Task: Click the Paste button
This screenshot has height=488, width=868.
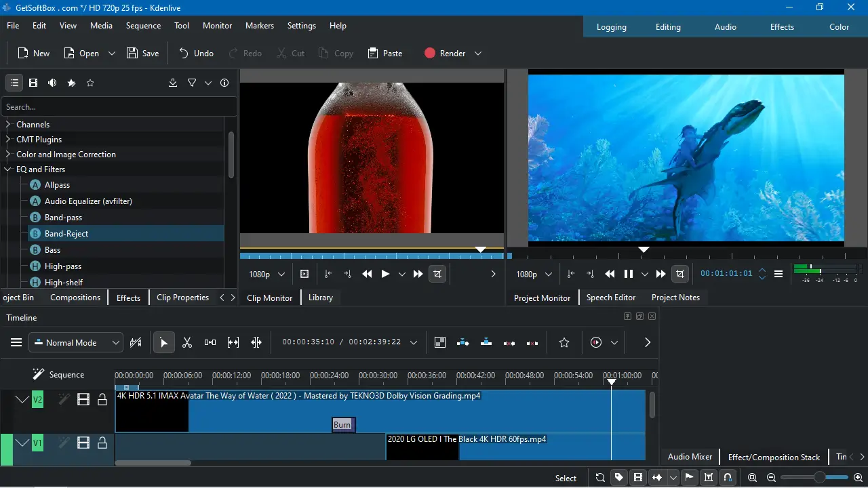Action: click(385, 54)
